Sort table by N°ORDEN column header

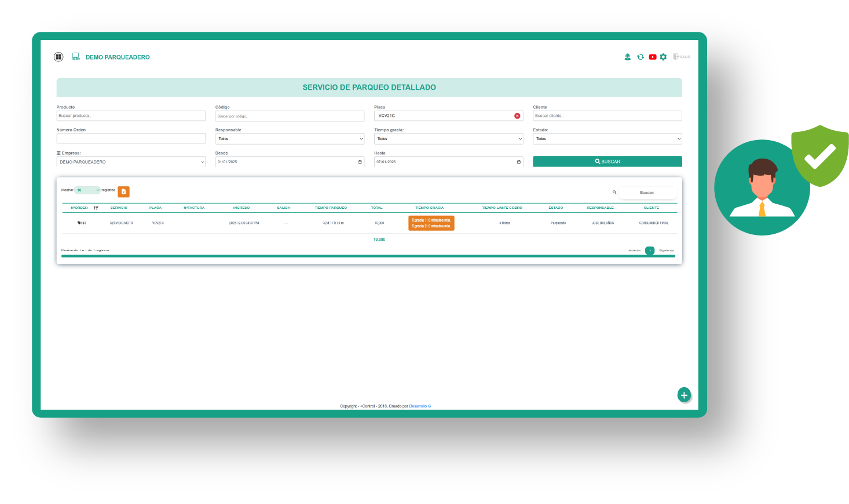(x=79, y=208)
